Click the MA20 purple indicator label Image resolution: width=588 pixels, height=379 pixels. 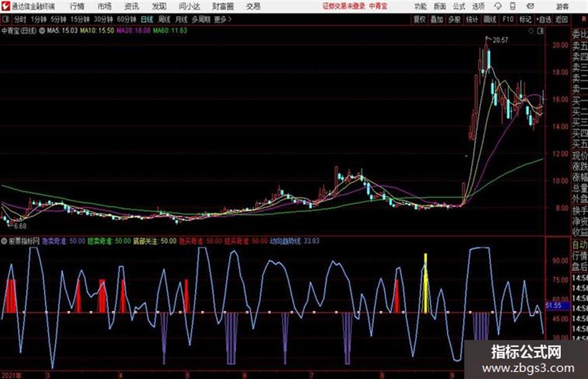(133, 30)
